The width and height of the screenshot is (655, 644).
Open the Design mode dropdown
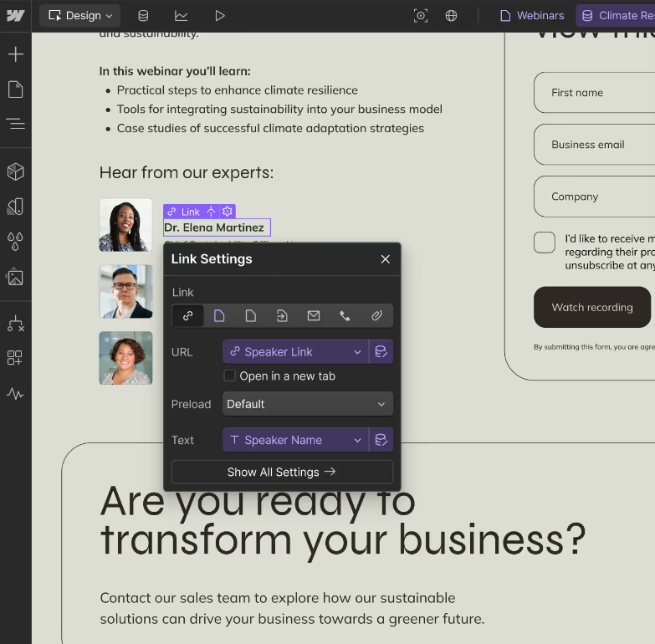click(x=80, y=16)
